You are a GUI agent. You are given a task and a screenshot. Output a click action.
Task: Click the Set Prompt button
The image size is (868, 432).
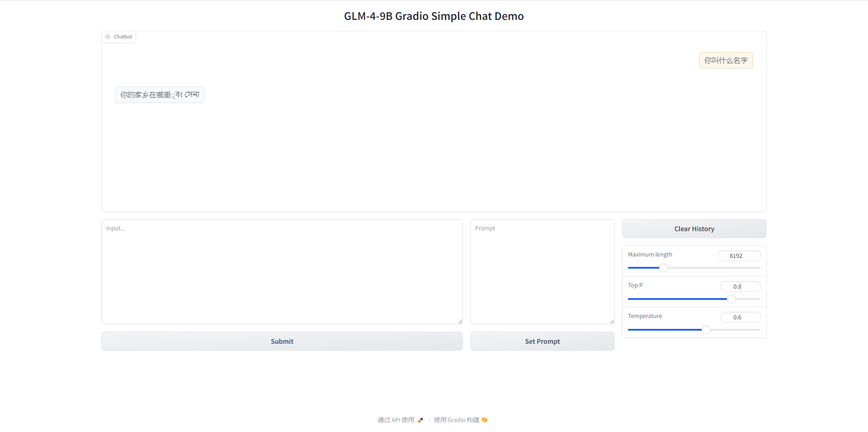542,341
